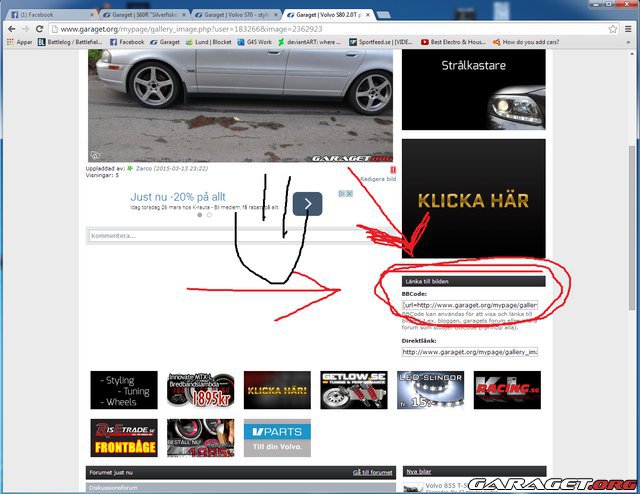
Task: Open the Getlow.se sponsor banner
Action: pos(353,390)
